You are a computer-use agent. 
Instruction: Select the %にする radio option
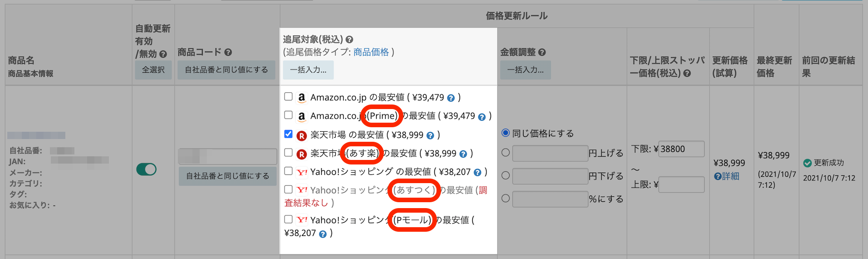505,198
